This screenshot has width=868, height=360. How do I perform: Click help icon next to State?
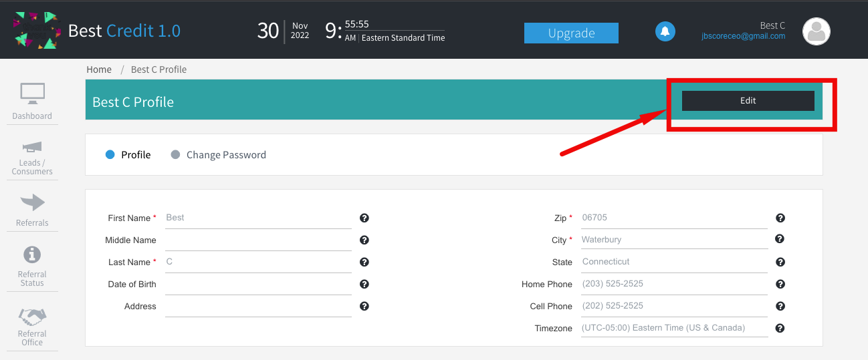pos(780,262)
